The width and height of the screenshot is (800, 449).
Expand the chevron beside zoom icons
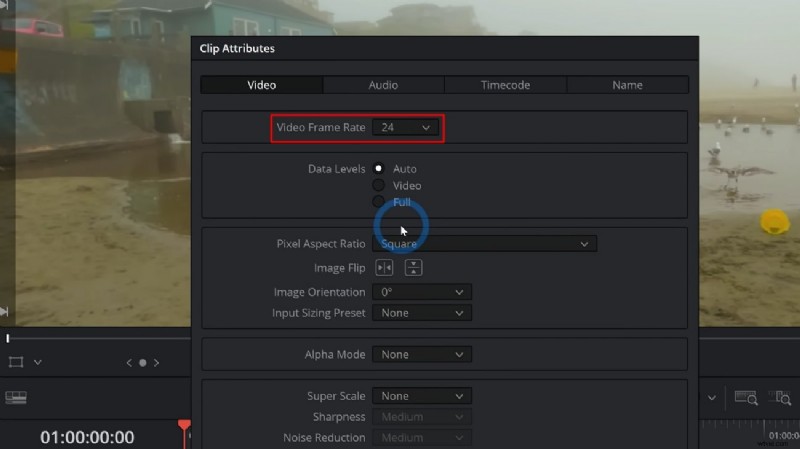point(712,397)
